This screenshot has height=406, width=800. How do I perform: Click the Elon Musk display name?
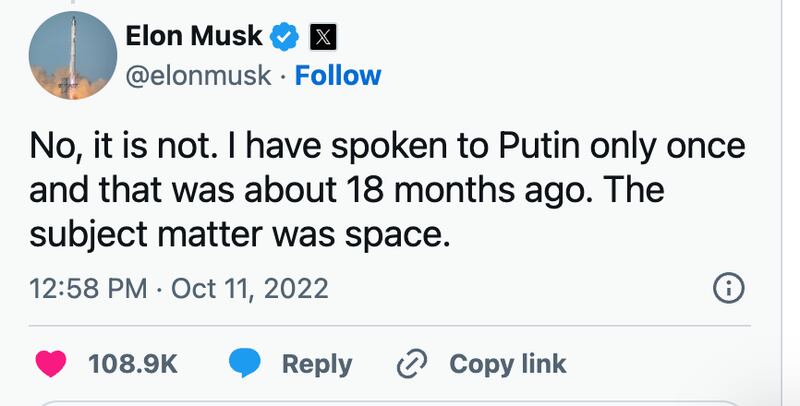click(193, 37)
